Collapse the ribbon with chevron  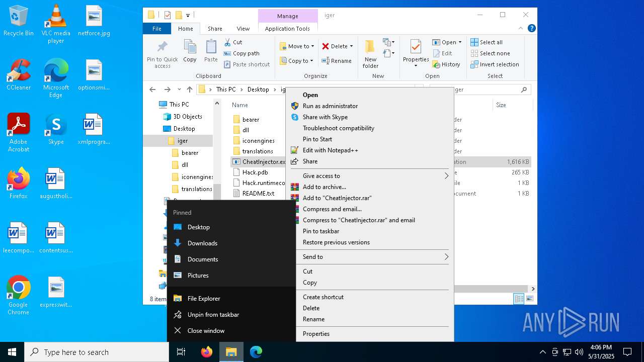tap(521, 29)
